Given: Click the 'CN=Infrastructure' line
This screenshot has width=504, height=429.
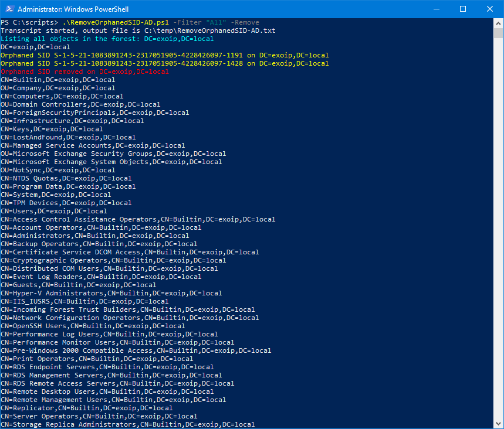Looking at the screenshot, I should pos(72,121).
